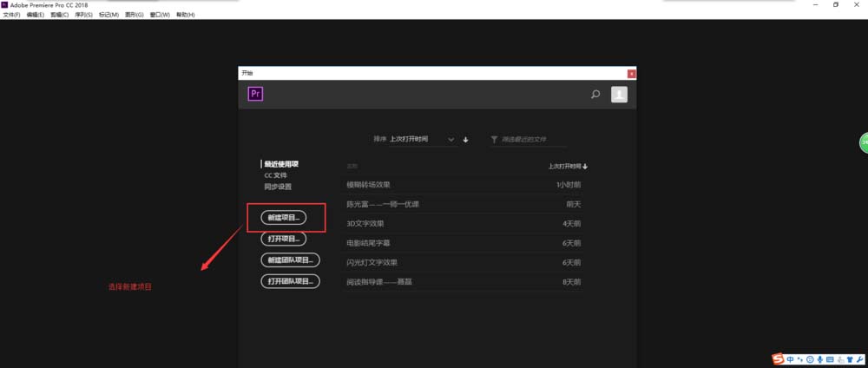Click the 新建团队项目... button
This screenshot has width=868, height=368.
point(290,260)
